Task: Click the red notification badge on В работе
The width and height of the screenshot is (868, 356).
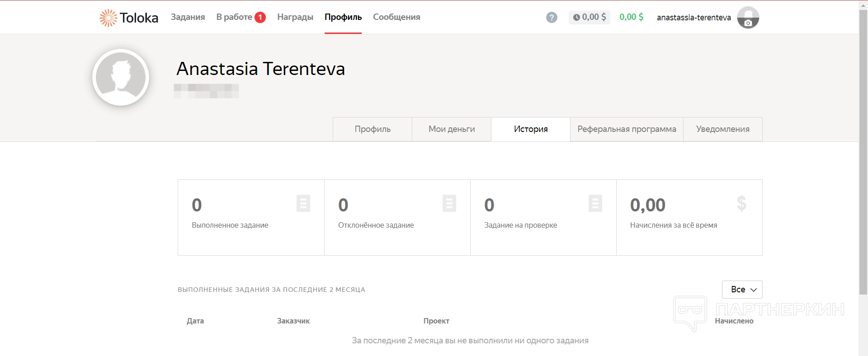Action: (x=260, y=17)
